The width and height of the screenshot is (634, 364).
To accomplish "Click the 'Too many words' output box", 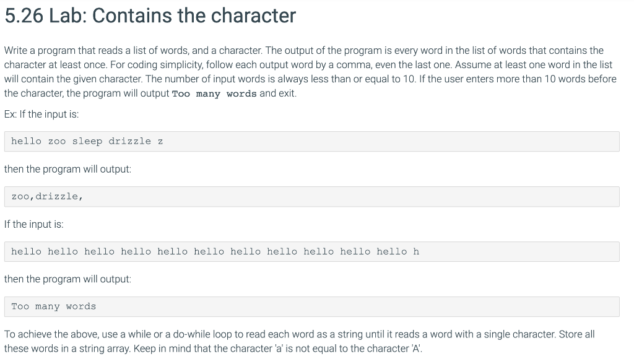I will coord(312,306).
